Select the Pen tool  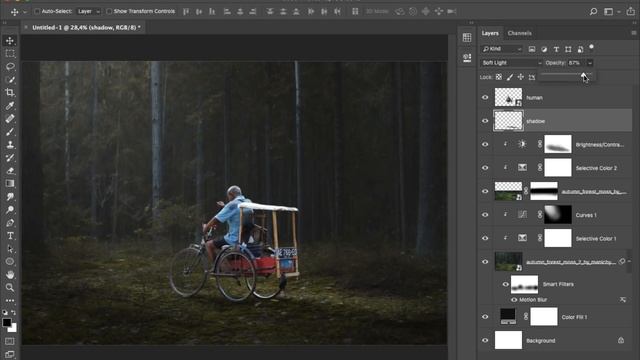(10, 223)
